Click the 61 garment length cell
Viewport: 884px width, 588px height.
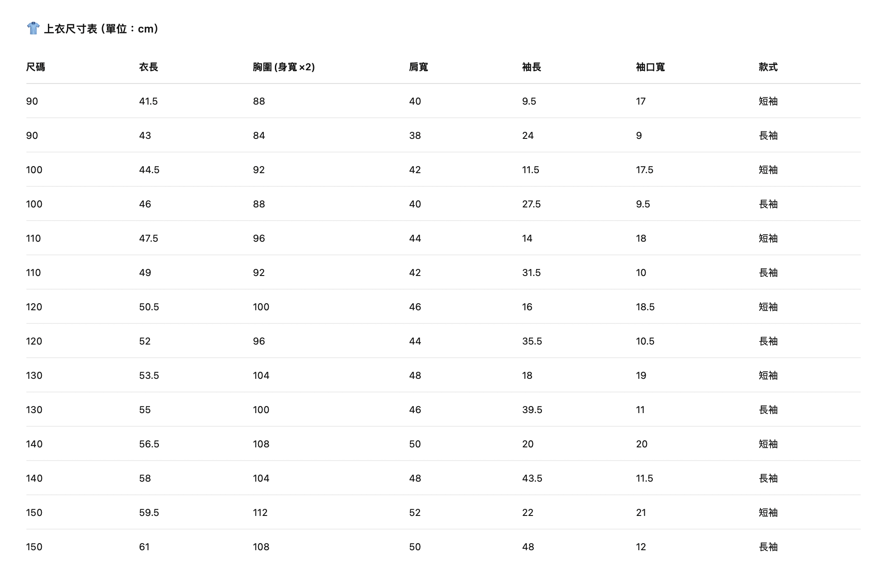click(144, 547)
